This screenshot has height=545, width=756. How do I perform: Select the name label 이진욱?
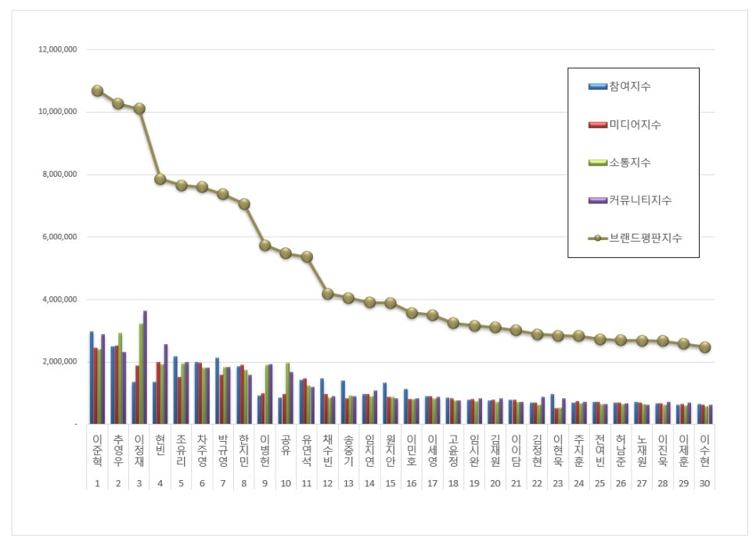click(x=663, y=450)
